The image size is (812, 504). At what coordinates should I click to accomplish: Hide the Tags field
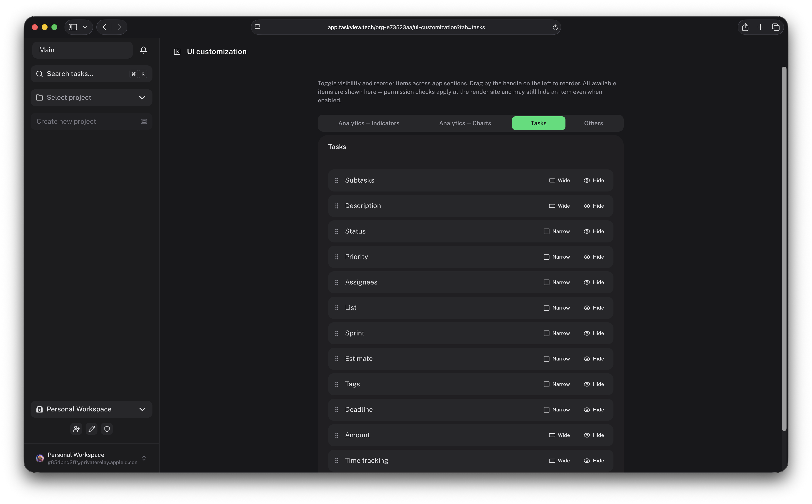[594, 384]
